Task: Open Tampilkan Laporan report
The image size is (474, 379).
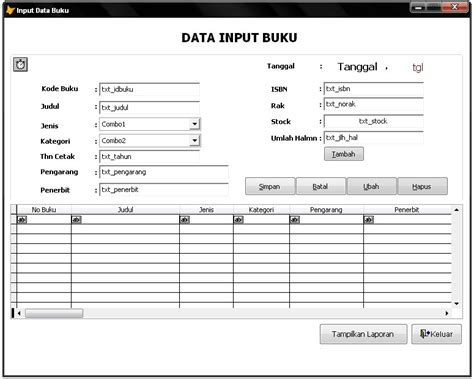Action: [x=363, y=334]
